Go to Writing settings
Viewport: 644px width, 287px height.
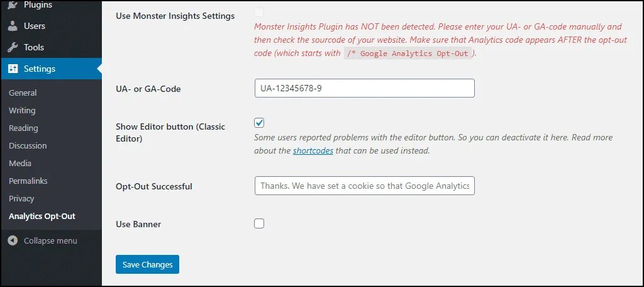coord(22,111)
